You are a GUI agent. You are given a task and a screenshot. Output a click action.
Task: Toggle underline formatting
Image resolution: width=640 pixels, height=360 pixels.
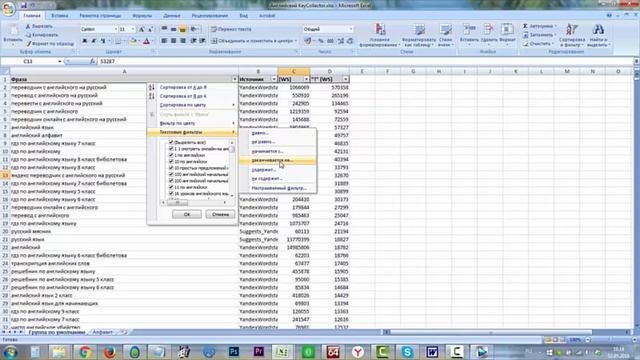pyautogui.click(x=103, y=41)
